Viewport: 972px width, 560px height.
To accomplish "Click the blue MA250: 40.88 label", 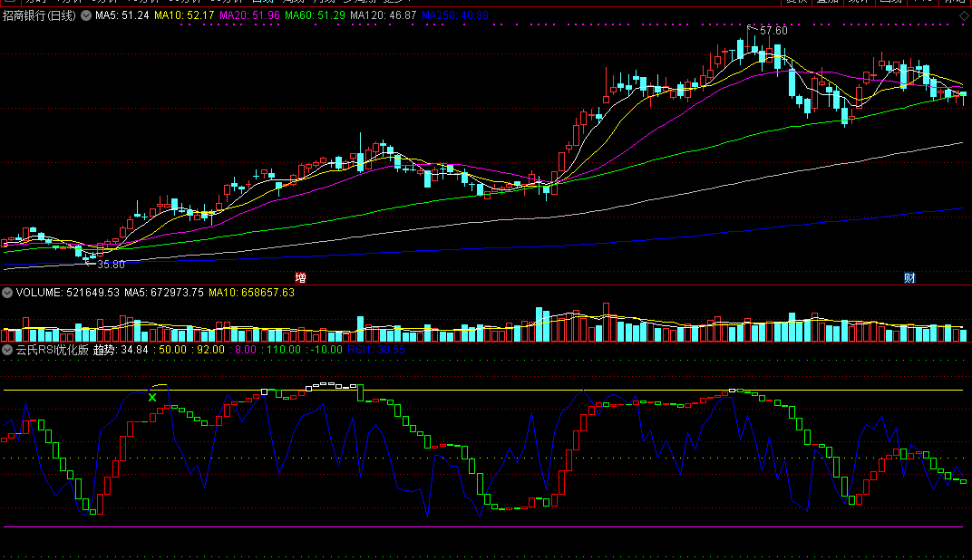I will point(455,15).
